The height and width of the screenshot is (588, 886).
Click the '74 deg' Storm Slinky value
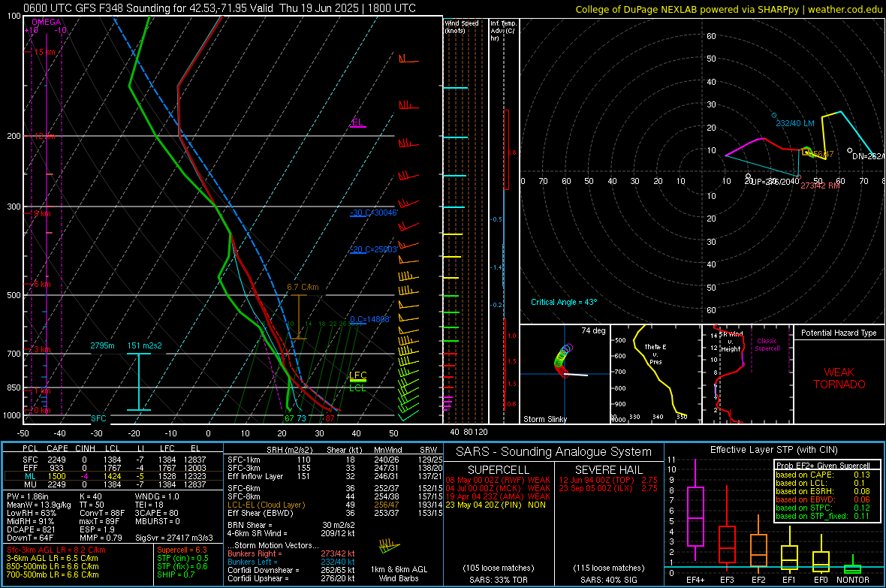click(x=593, y=330)
